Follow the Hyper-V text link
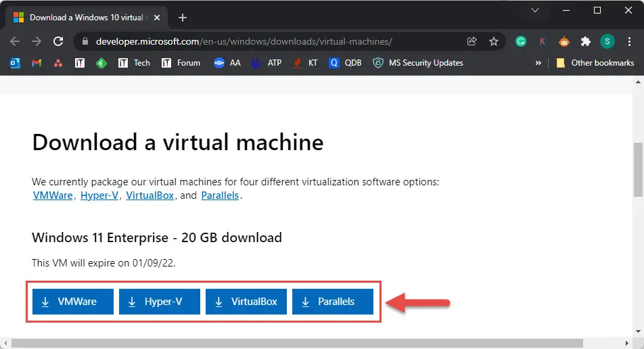This screenshot has width=644, height=349. 99,195
